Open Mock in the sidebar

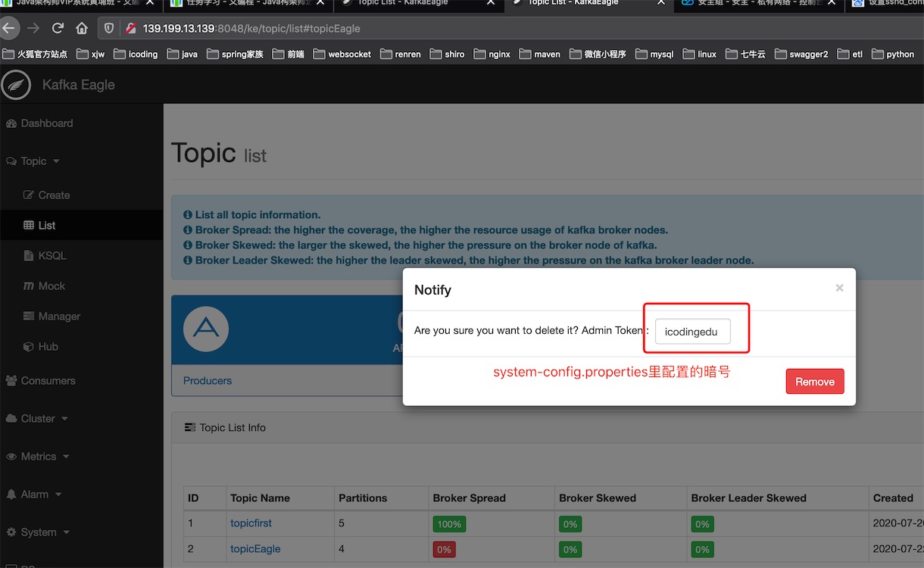coord(45,286)
